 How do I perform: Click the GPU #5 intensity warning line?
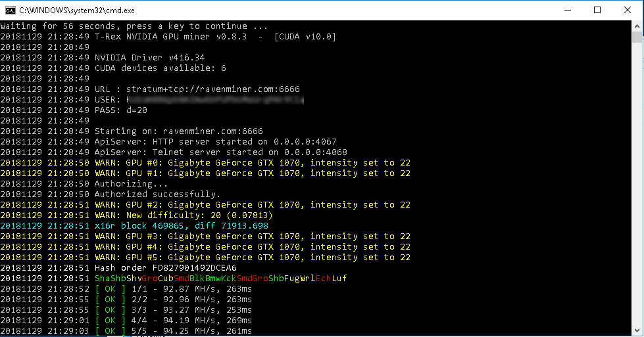pos(205,258)
